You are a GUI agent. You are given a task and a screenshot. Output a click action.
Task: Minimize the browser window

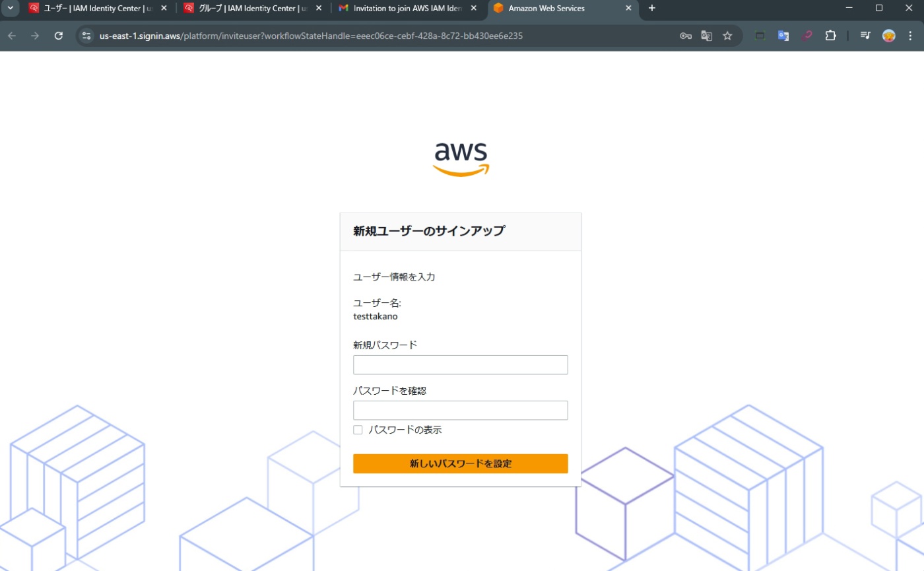click(x=849, y=8)
